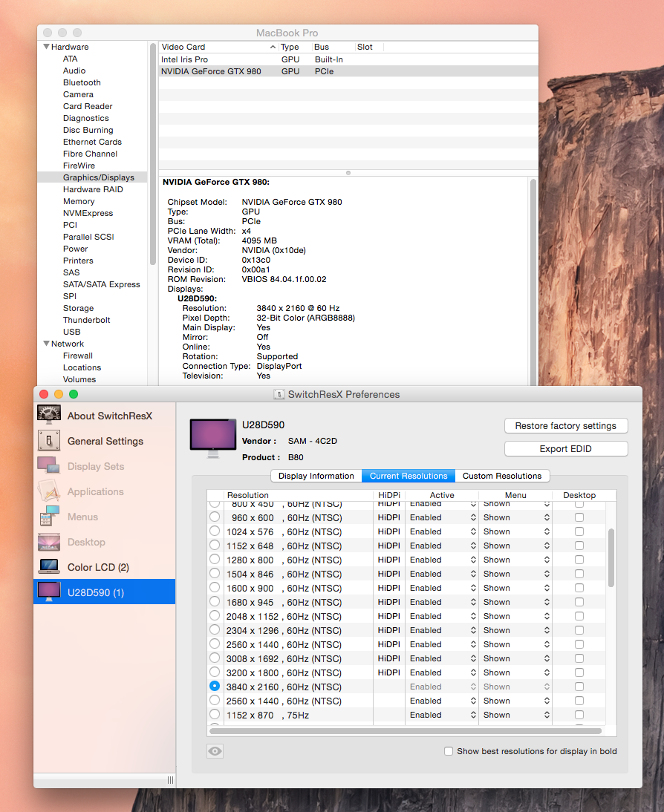Image resolution: width=664 pixels, height=812 pixels.
Task: Select USB in Hardware tree
Action: point(71,332)
